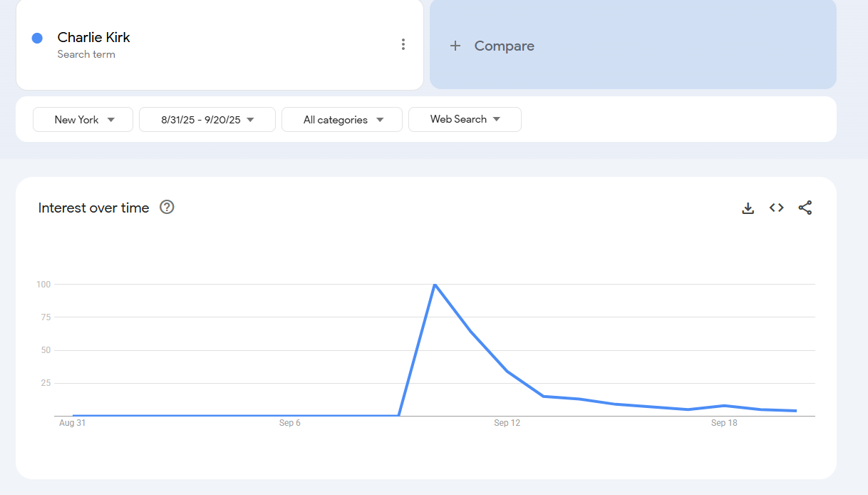Viewport: 868px width, 495px height.
Task: Download the Interest over time CSV
Action: pos(748,208)
